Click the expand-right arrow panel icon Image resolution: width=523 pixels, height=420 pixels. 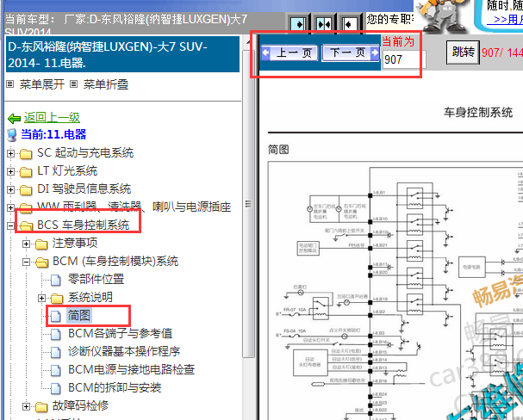click(x=298, y=24)
